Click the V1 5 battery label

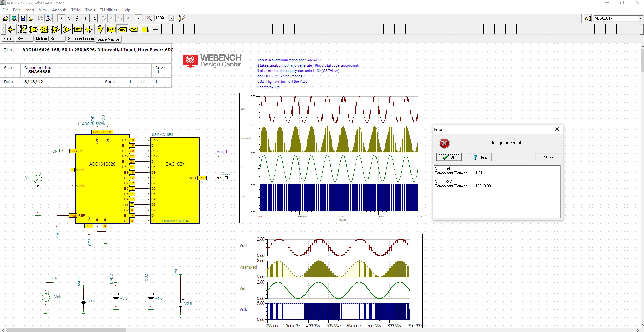click(91, 301)
